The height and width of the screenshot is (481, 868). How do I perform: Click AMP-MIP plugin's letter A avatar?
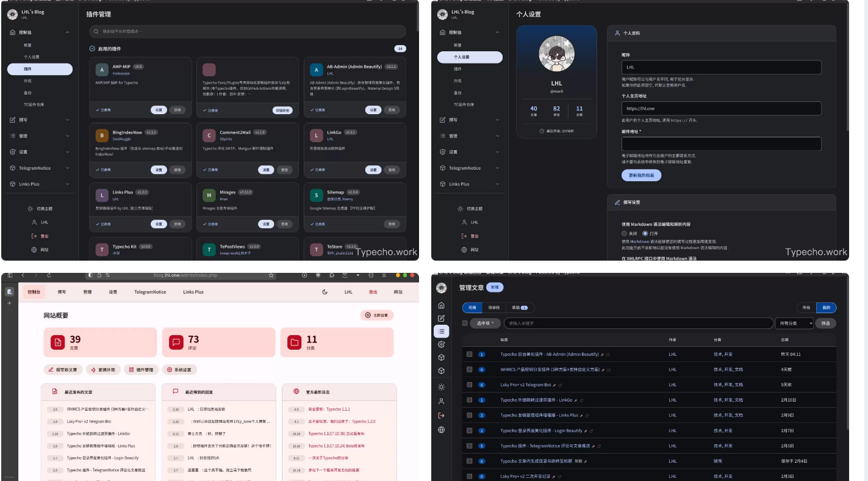click(x=102, y=69)
